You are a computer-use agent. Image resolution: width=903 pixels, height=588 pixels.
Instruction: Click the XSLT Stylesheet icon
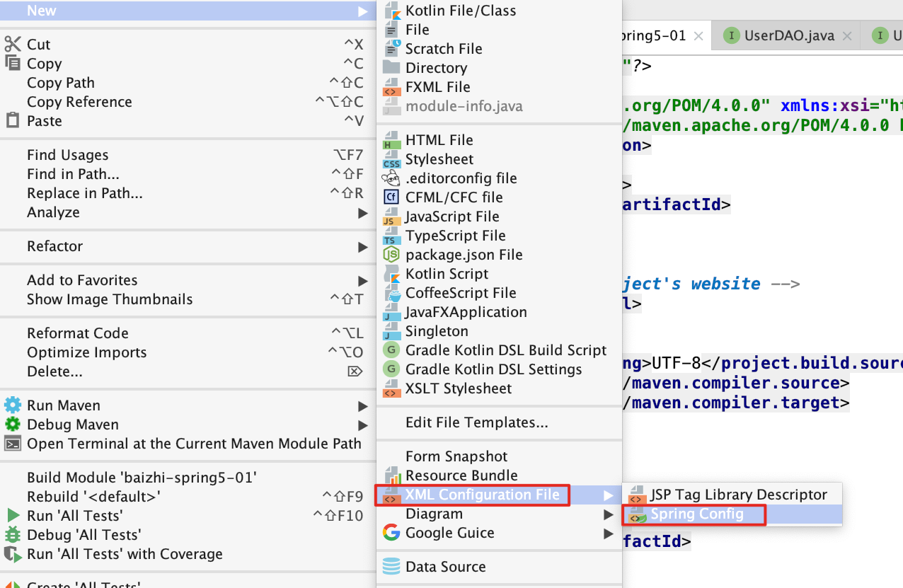[391, 388]
